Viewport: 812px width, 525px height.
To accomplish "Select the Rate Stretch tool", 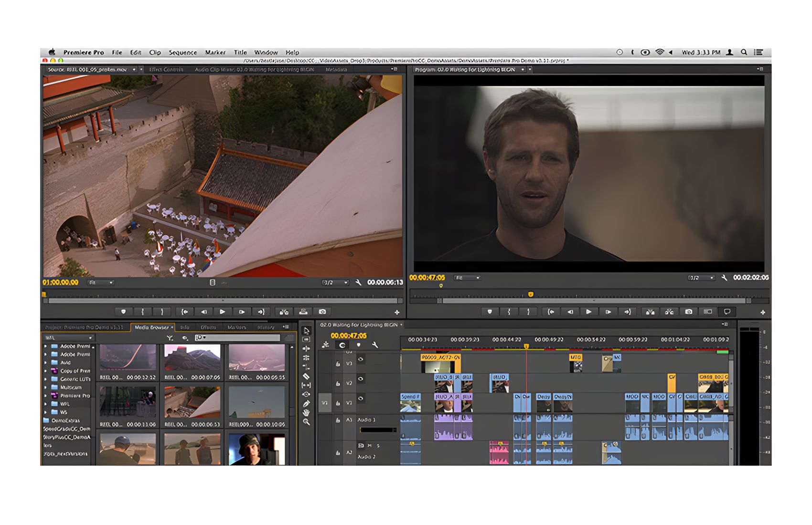I will click(x=307, y=367).
